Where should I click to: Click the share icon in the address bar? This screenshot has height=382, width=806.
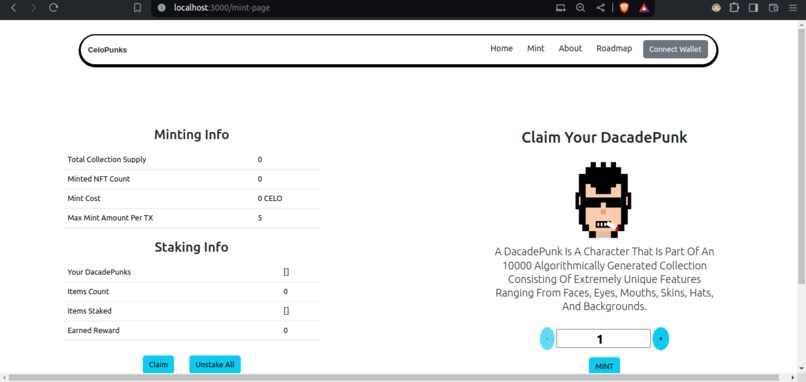[600, 8]
